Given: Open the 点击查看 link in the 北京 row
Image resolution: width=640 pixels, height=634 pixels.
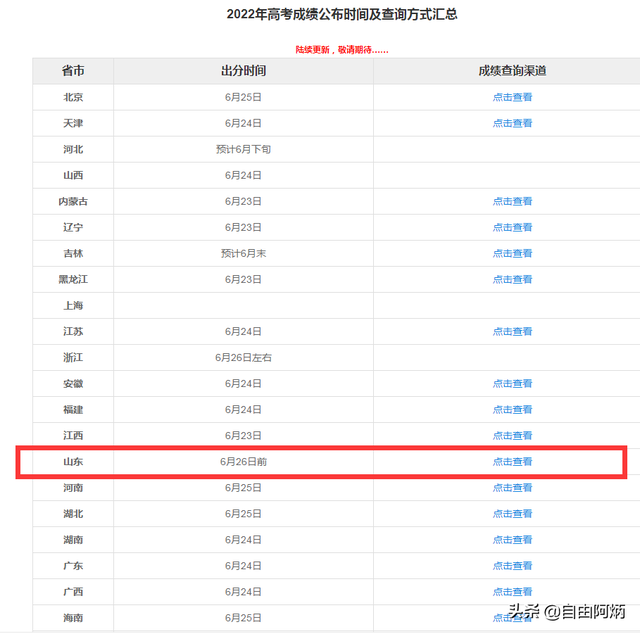Looking at the screenshot, I should [x=512, y=97].
